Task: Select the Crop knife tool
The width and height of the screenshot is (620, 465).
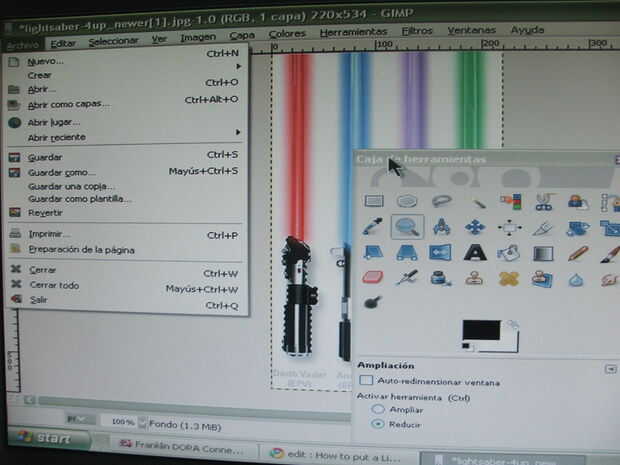Action: (543, 228)
